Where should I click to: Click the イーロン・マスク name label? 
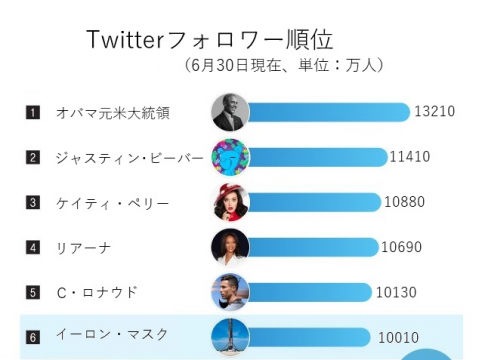112,334
